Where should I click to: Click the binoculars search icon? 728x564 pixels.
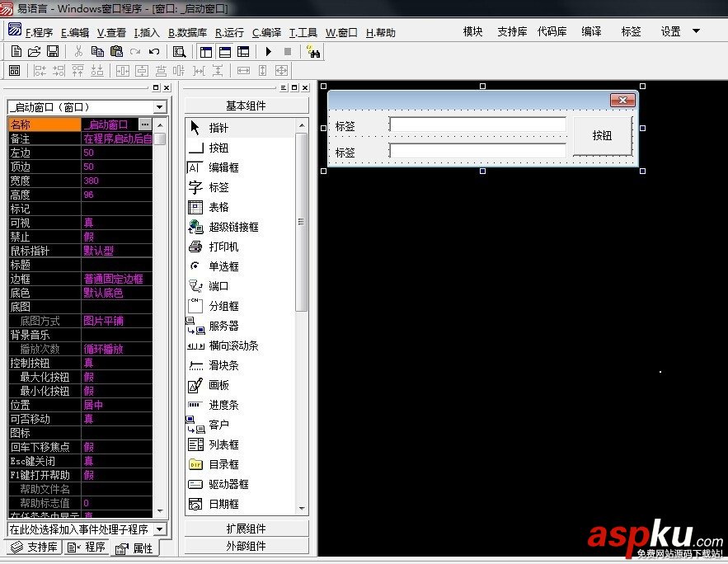(x=313, y=51)
